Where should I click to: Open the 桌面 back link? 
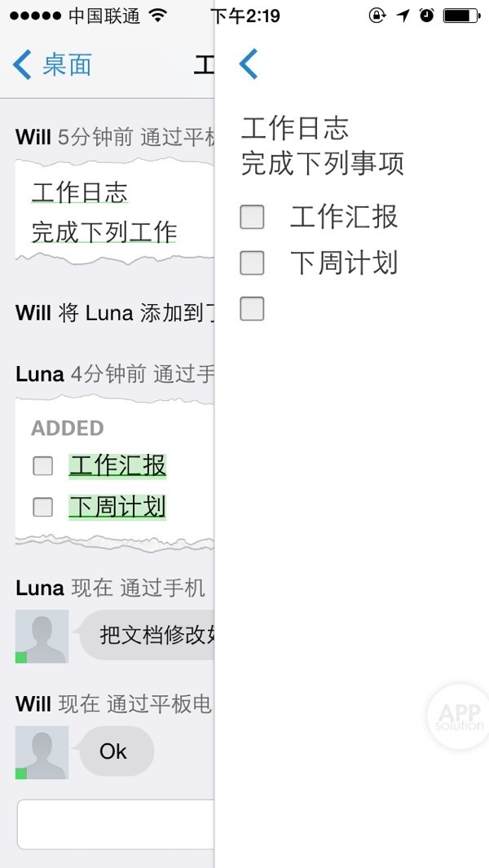[x=67, y=64]
